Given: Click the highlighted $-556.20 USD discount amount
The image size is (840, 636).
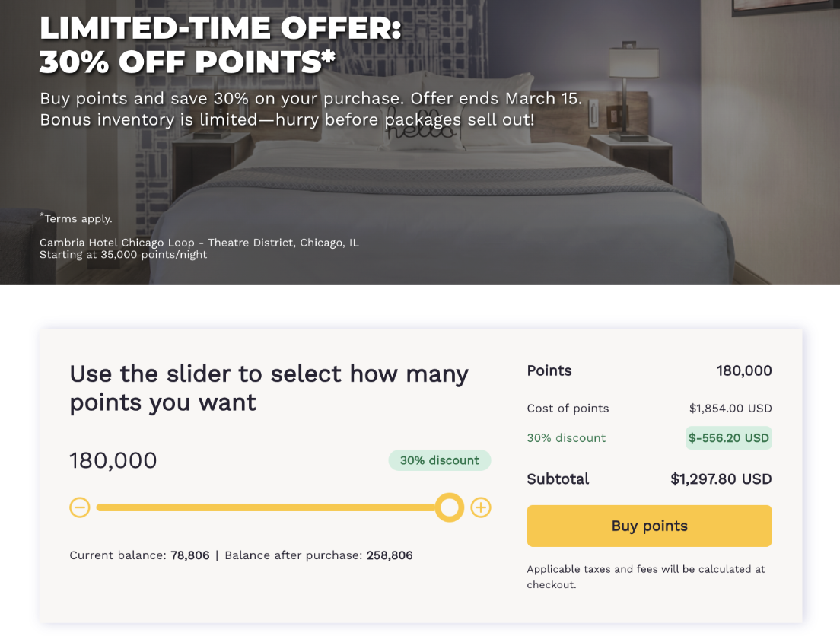Looking at the screenshot, I should pos(728,437).
